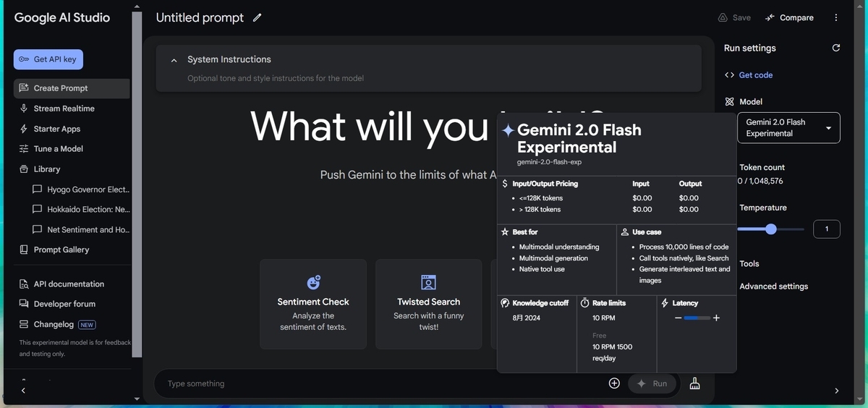
Task: Click the icon beside Changelog
Action: pos(24,324)
